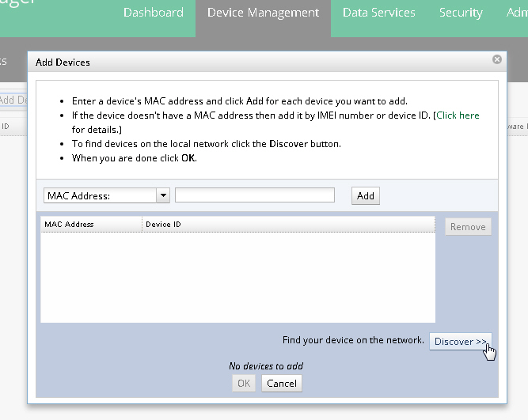
Task: Follow the 'Click here' details link
Action: coord(458,115)
